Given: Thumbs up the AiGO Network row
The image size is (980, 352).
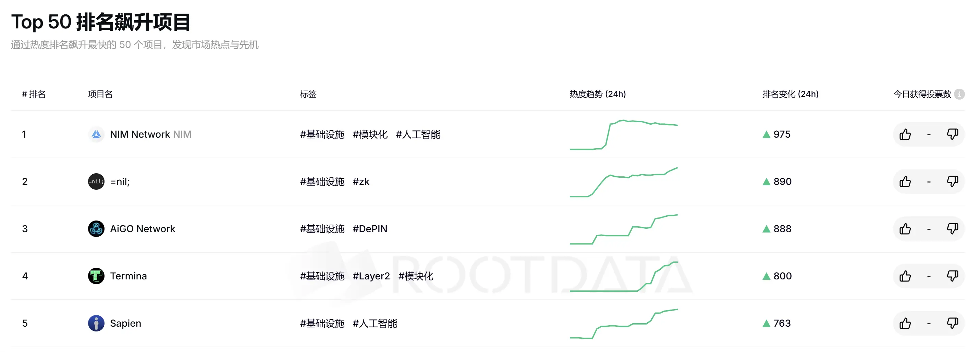Looking at the screenshot, I should point(905,229).
